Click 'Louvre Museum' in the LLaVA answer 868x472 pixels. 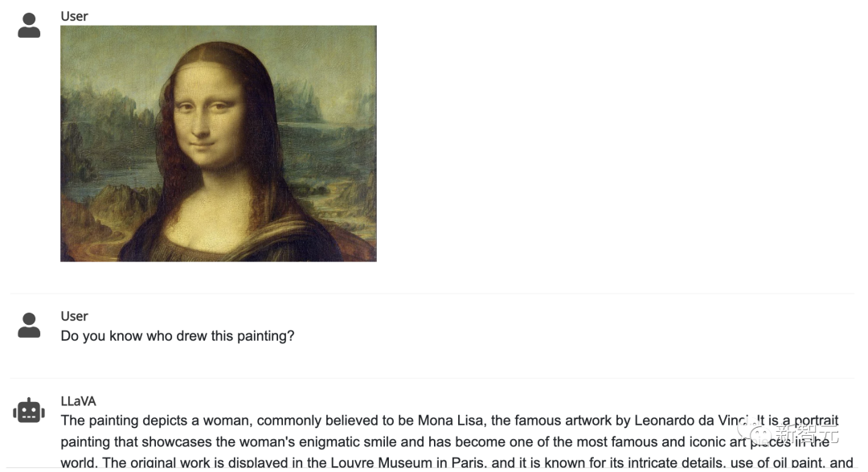tap(381, 462)
